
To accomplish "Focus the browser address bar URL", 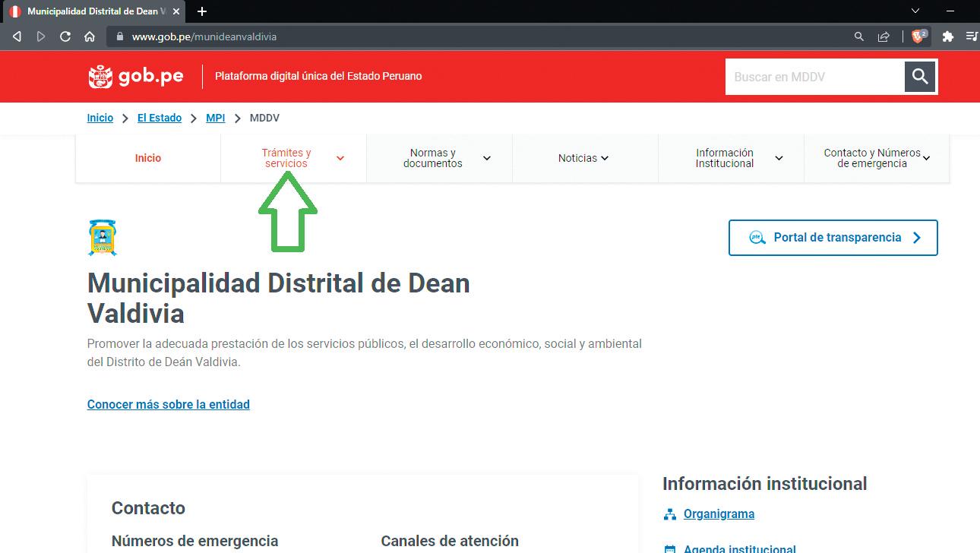I will (x=204, y=36).
